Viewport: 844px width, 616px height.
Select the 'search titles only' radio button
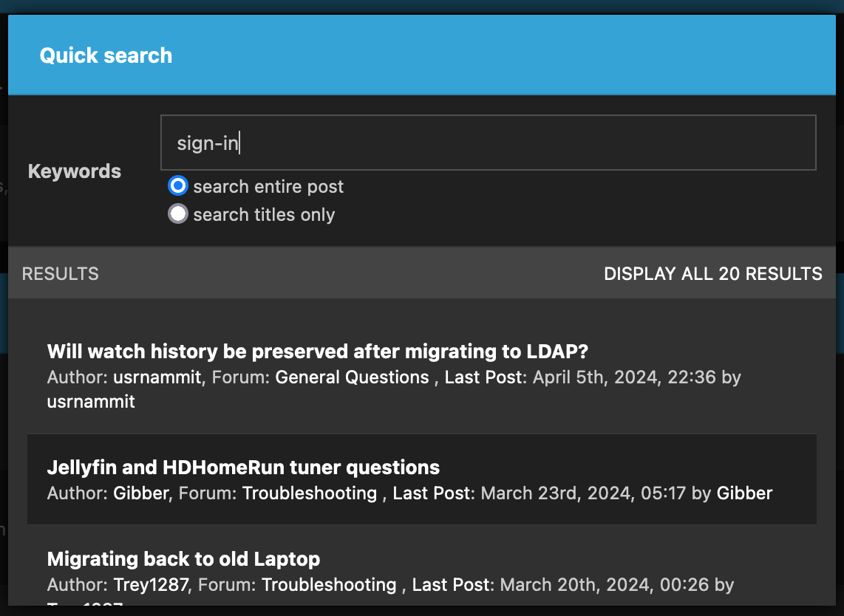pyautogui.click(x=178, y=214)
